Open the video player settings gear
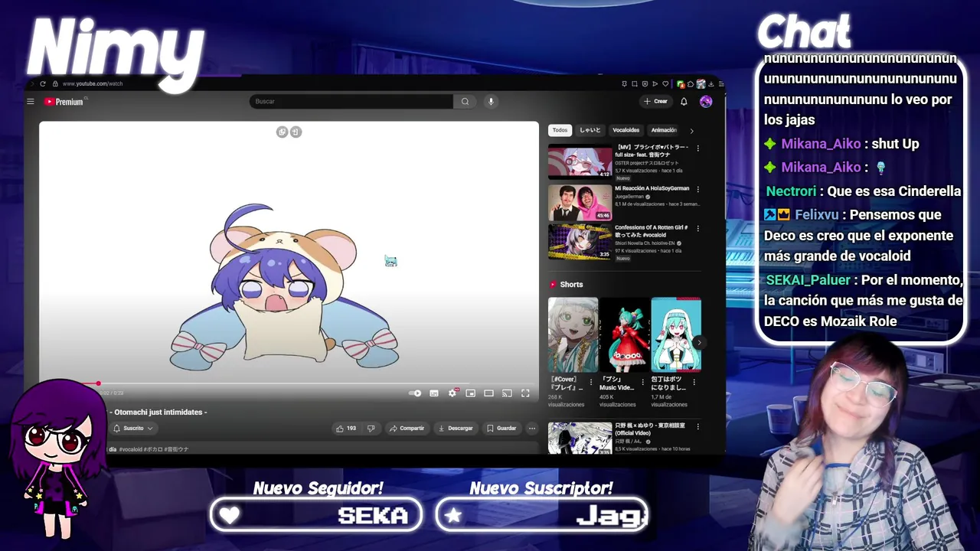980x551 pixels. click(x=452, y=393)
